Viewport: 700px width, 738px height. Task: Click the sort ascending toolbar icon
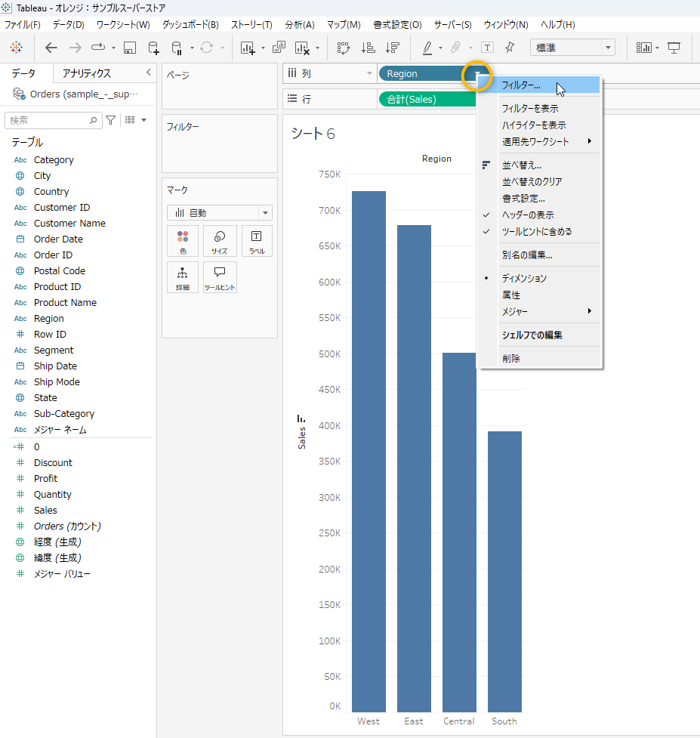pyautogui.click(x=368, y=48)
